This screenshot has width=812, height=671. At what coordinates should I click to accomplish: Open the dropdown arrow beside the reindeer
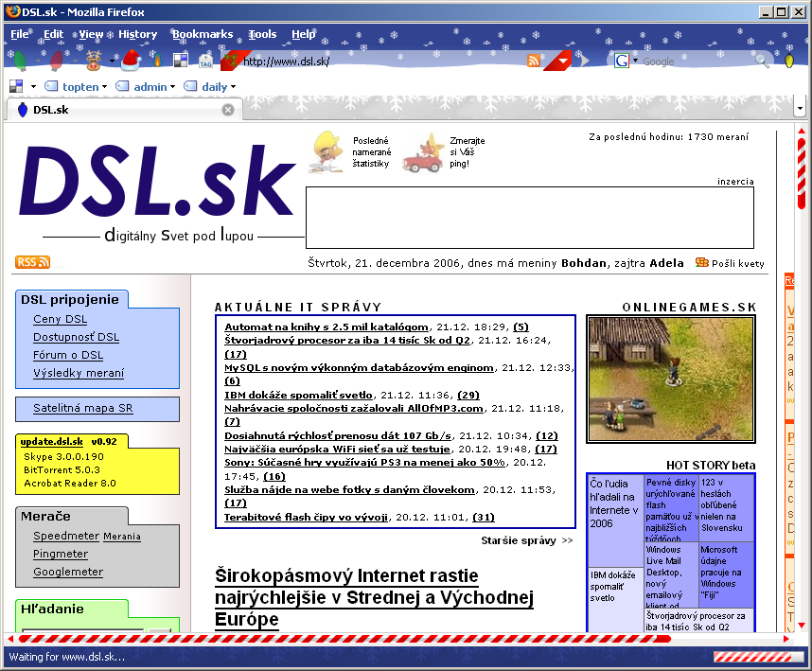tap(112, 62)
